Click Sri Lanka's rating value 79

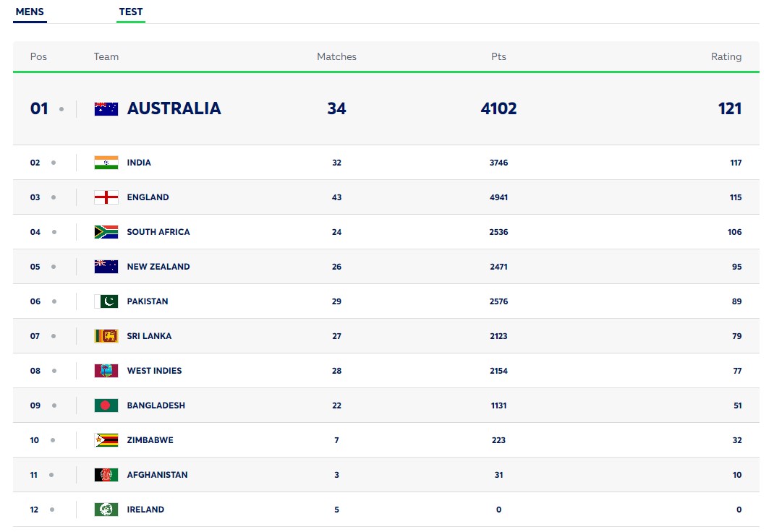[737, 336]
